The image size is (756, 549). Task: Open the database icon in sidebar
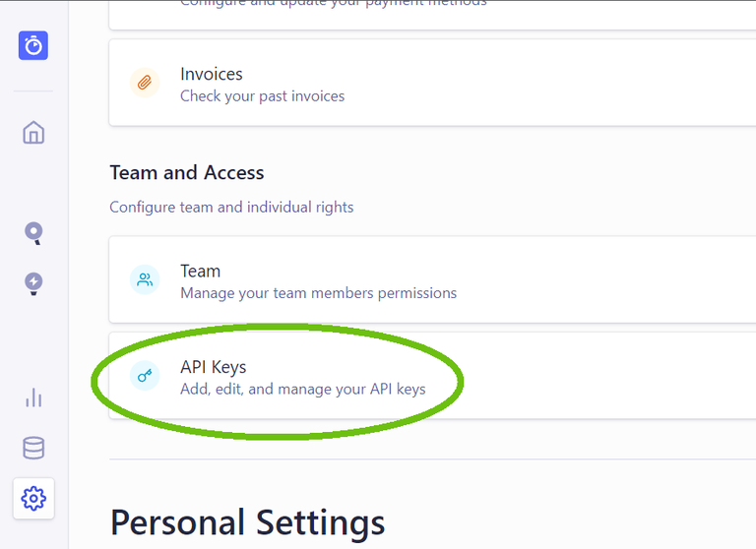[33, 449]
